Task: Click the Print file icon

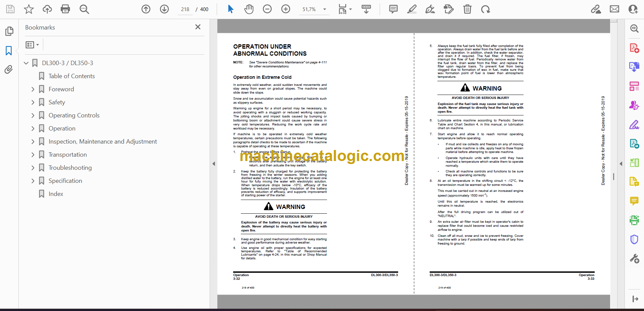Action: 65,9
